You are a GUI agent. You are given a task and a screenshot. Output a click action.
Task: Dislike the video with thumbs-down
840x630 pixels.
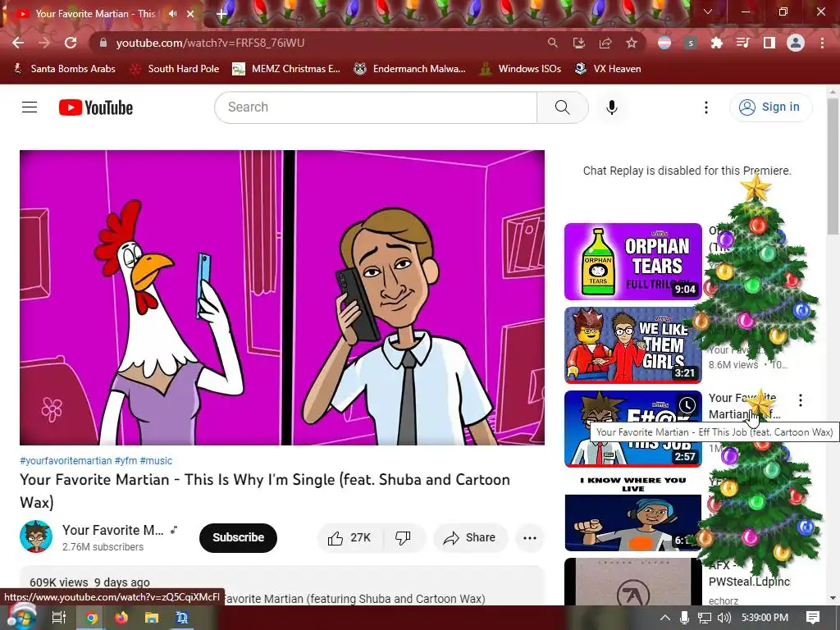[x=403, y=538]
